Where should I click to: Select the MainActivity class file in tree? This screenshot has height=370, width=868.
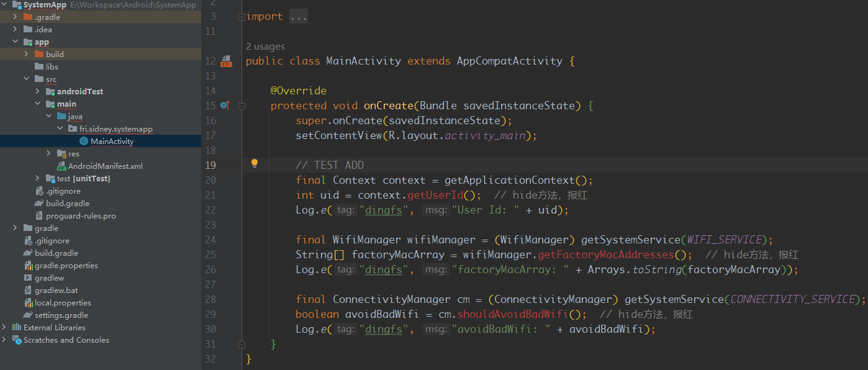tap(112, 142)
